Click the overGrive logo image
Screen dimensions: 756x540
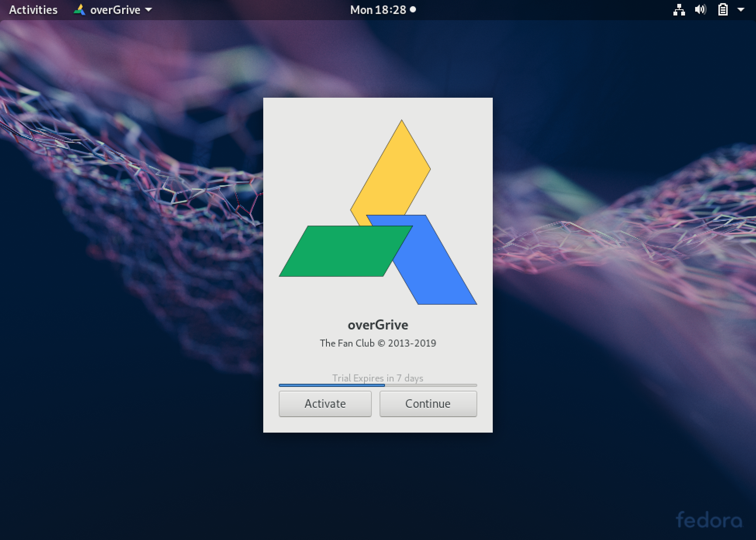pos(378,212)
